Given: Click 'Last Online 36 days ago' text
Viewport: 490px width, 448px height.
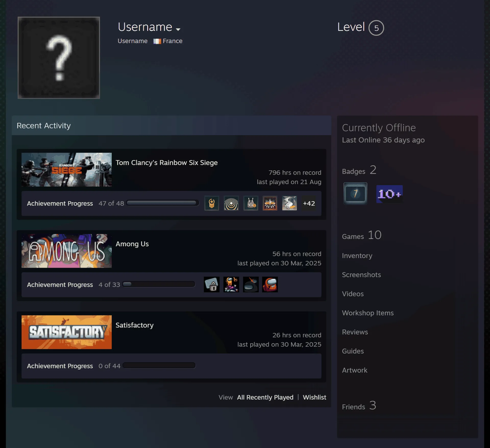Looking at the screenshot, I should click(383, 140).
